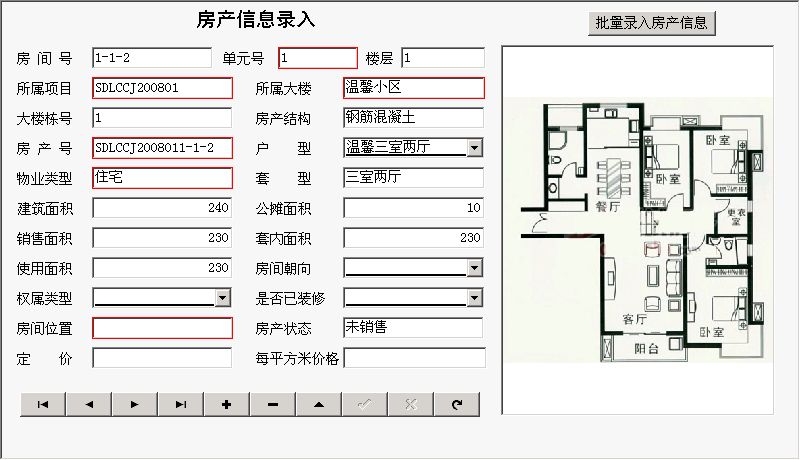Expand the 房间朝向 dropdown

tap(474, 268)
